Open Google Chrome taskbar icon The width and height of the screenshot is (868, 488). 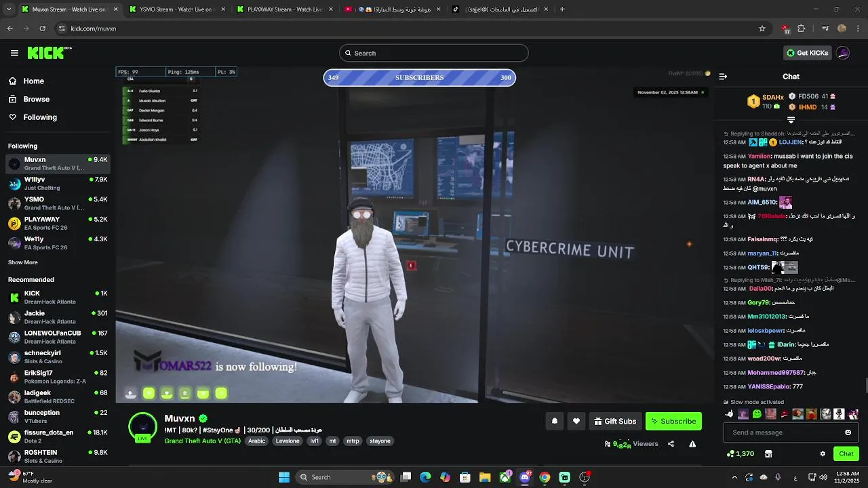coord(545,477)
